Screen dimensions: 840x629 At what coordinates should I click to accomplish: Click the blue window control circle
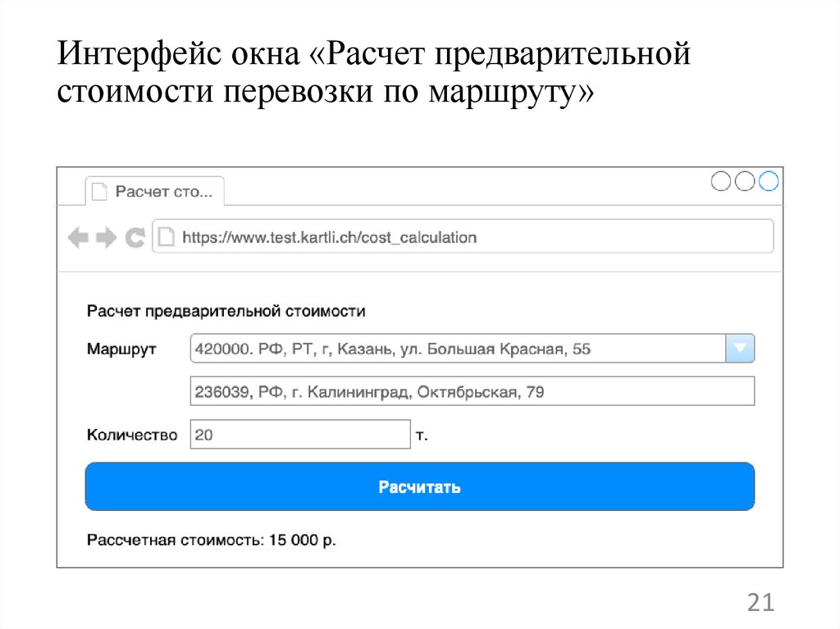tap(769, 182)
